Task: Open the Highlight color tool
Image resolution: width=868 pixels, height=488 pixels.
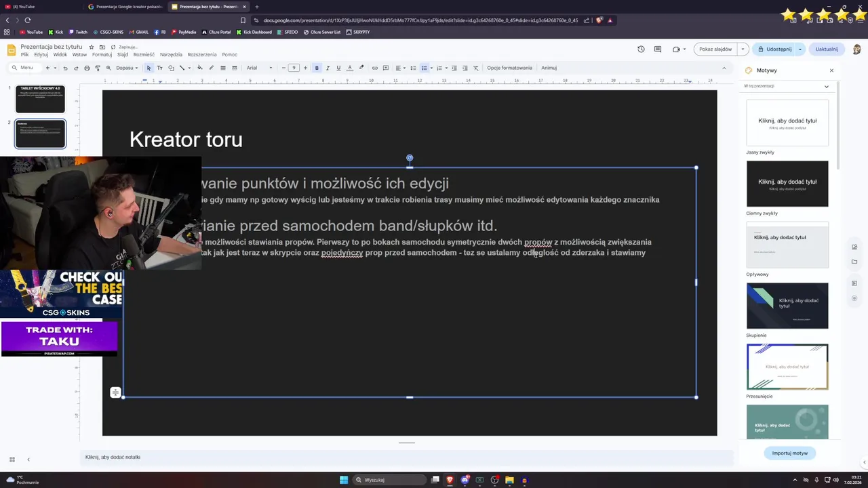Action: pyautogui.click(x=361, y=68)
